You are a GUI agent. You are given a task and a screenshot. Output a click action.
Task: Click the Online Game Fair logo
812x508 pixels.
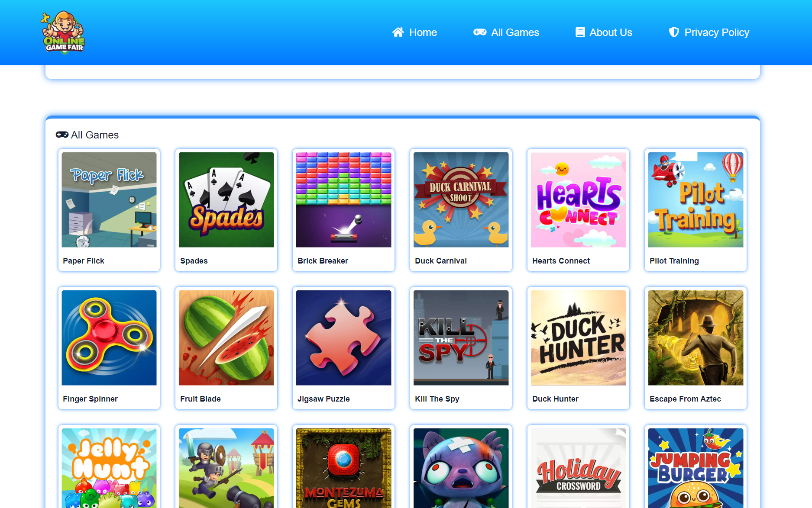tap(63, 32)
